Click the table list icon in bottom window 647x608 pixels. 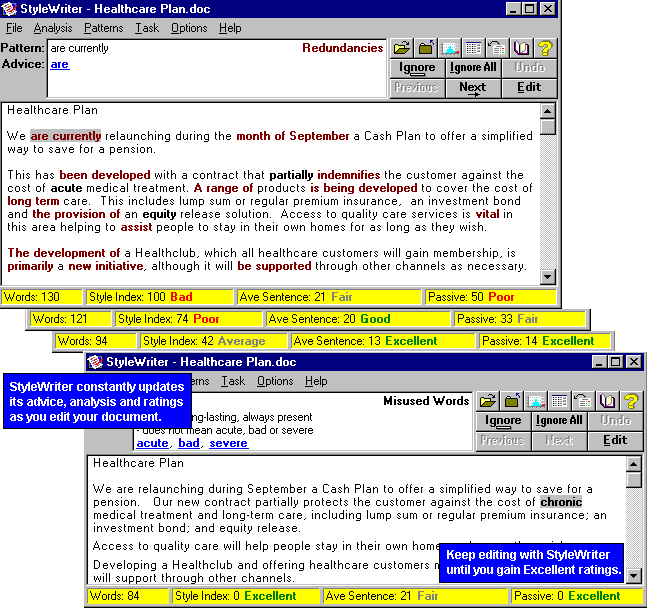(x=559, y=401)
